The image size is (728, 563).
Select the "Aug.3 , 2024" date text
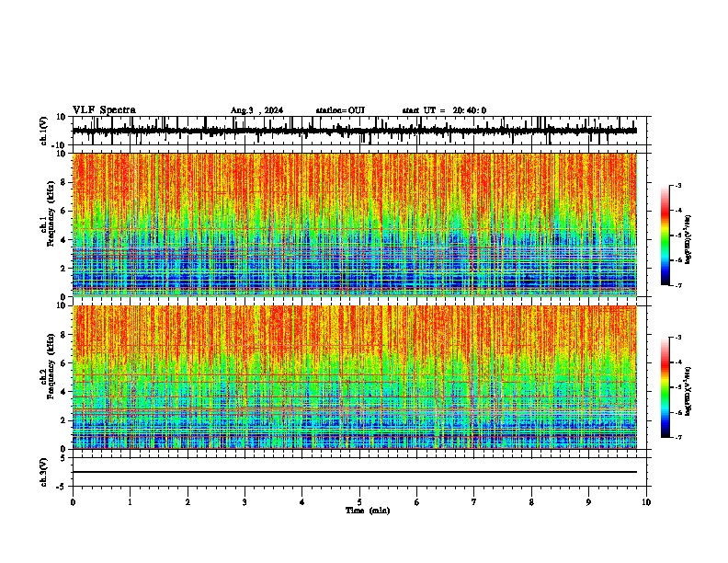[x=256, y=110]
